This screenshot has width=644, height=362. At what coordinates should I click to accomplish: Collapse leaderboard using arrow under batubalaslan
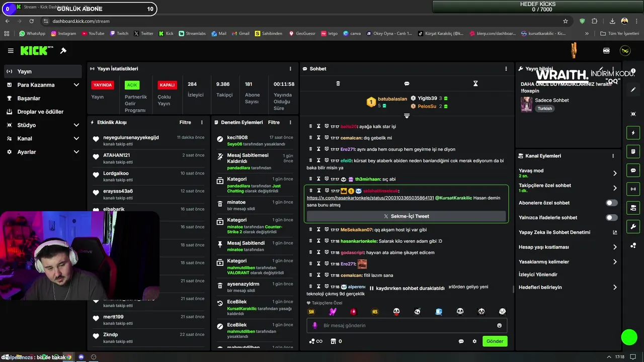click(x=407, y=116)
